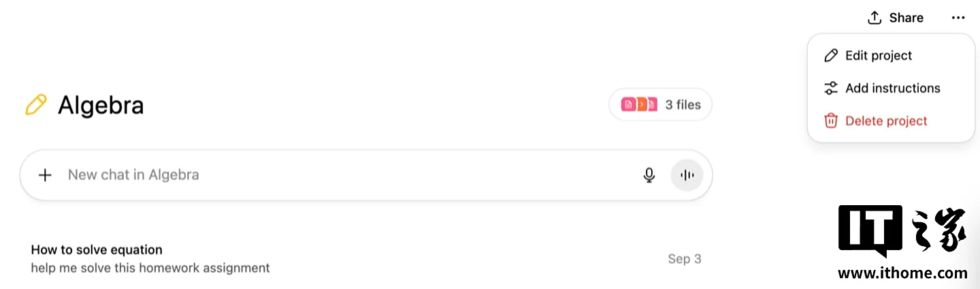Click the yellow pencil icon beside Algebra
Image resolution: width=980 pixels, height=289 pixels.
coord(36,105)
